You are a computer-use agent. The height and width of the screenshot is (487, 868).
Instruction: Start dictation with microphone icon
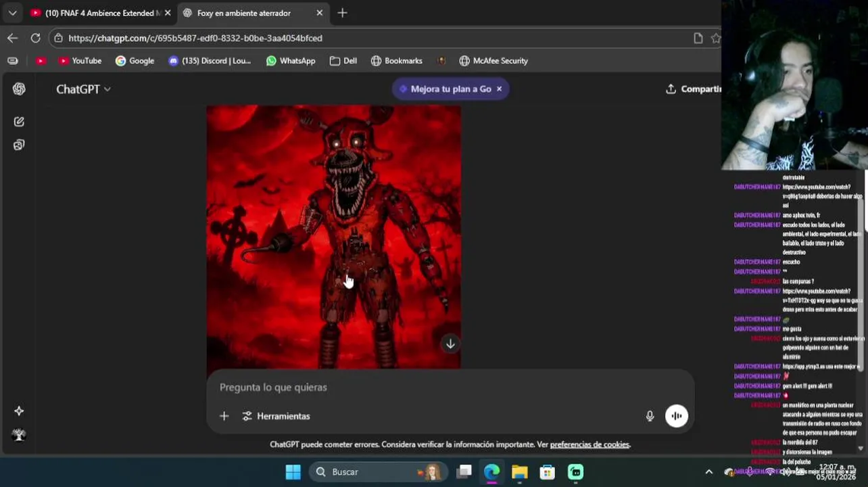pyautogui.click(x=650, y=416)
